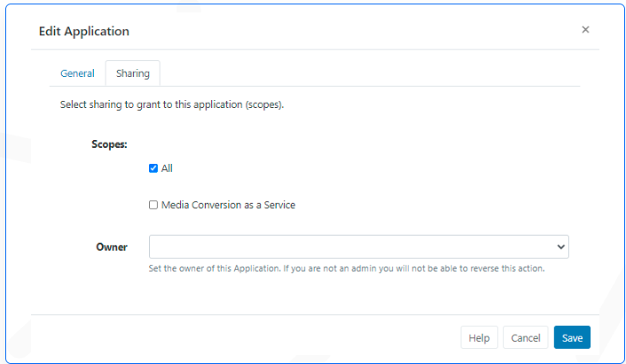626x364 pixels.
Task: Switch to the General tab
Action: coord(77,74)
